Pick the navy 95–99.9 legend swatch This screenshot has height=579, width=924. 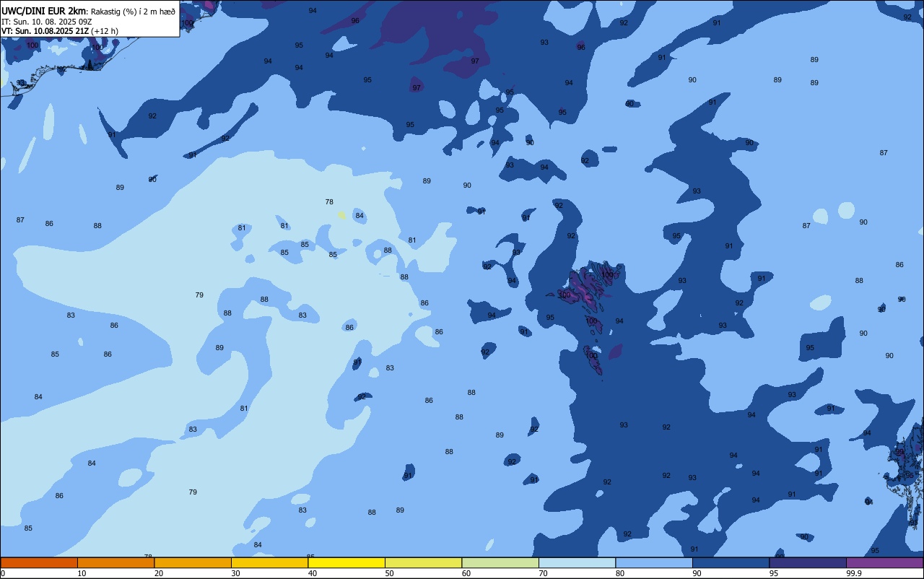tap(808, 562)
